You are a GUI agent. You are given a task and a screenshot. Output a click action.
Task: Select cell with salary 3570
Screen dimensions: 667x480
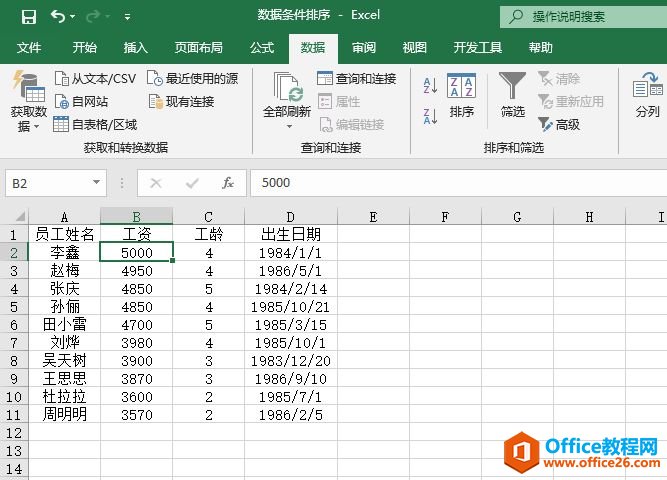pos(137,414)
